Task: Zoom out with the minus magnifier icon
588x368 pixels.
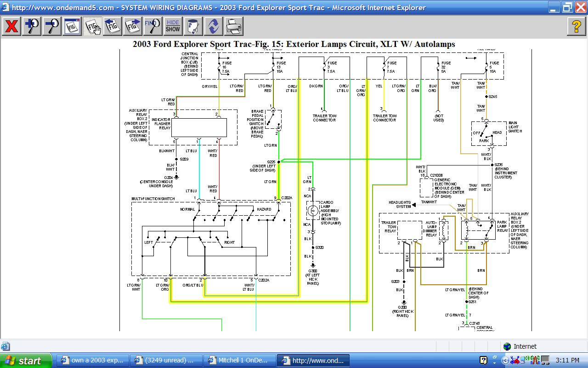Action: (52, 26)
